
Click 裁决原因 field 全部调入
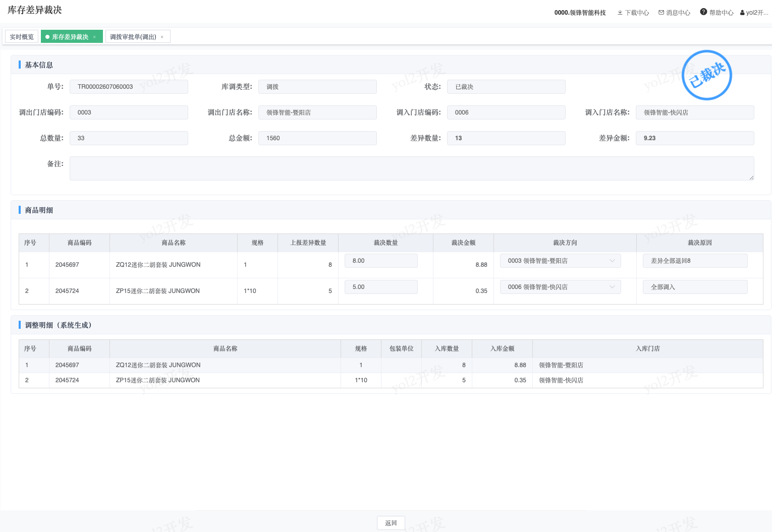click(695, 287)
